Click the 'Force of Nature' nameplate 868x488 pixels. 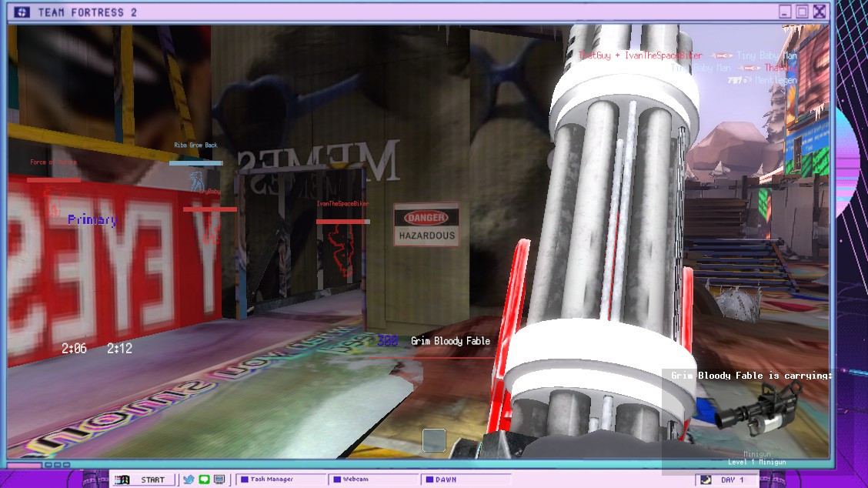pyautogui.click(x=53, y=162)
